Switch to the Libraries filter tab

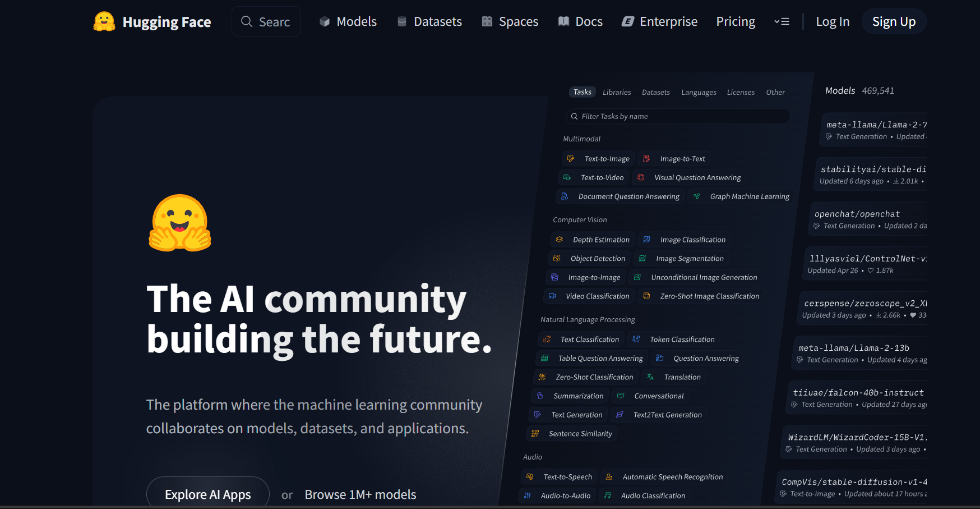617,93
